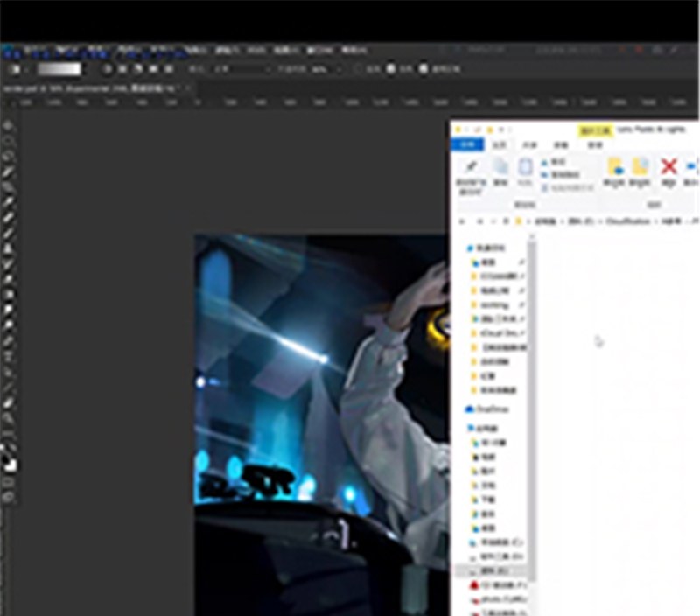The height and width of the screenshot is (616, 700).
Task: Open the blue File tab in Explorer
Action: (x=467, y=144)
